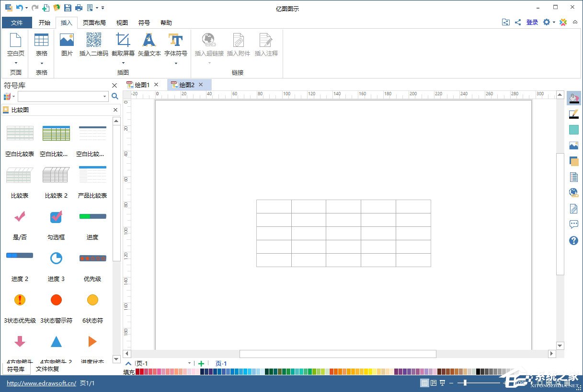Expand the 空白页 dropdown arrow

tap(16, 63)
